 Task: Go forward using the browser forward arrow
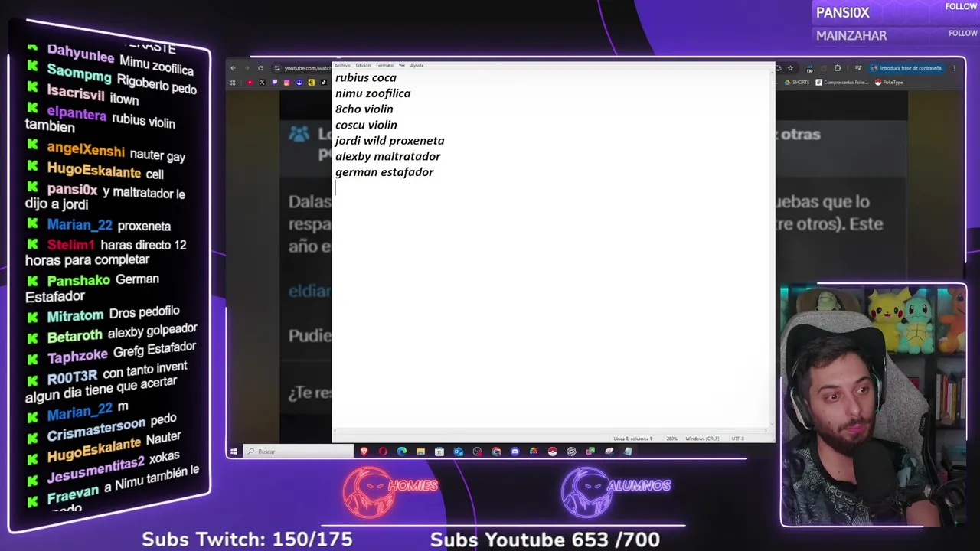247,68
